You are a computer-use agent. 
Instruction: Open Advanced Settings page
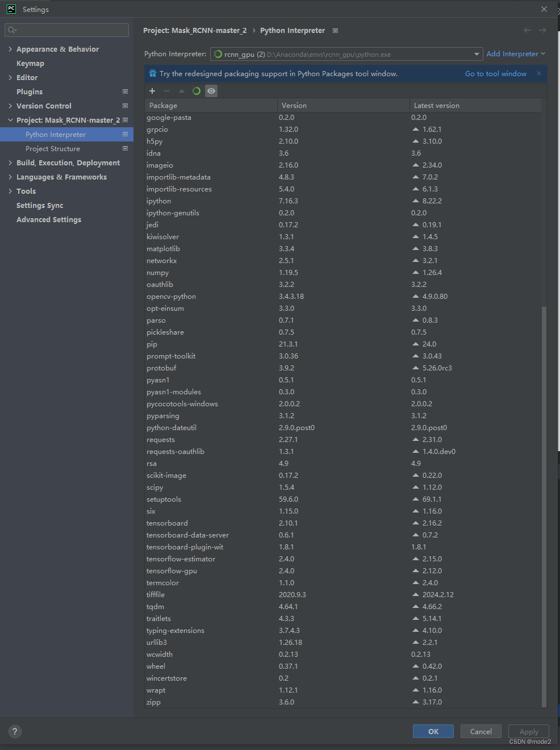click(49, 220)
